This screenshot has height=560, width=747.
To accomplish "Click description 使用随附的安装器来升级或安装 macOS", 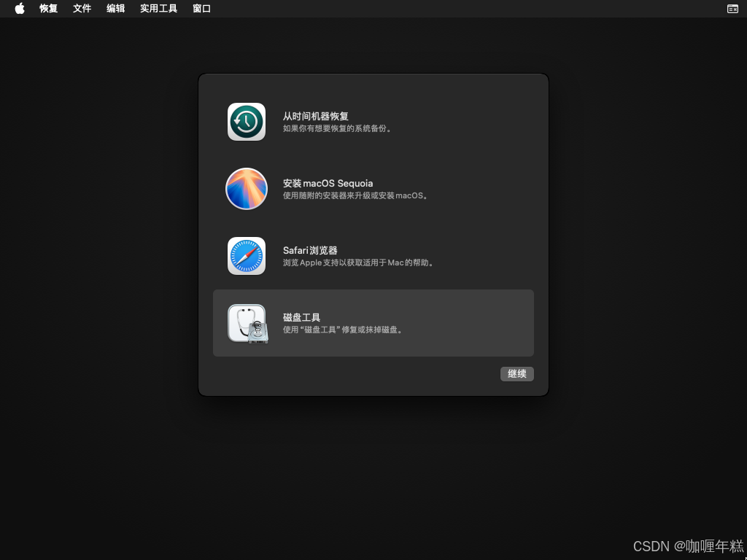I will tap(356, 195).
